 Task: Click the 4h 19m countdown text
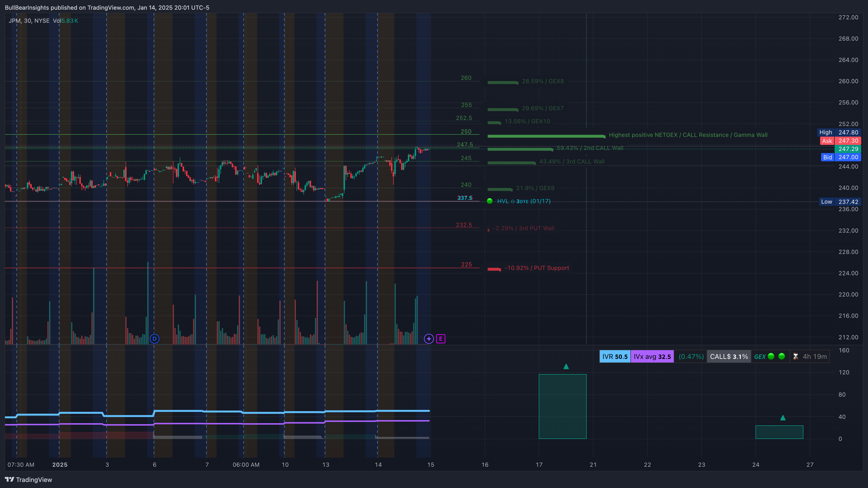click(815, 357)
